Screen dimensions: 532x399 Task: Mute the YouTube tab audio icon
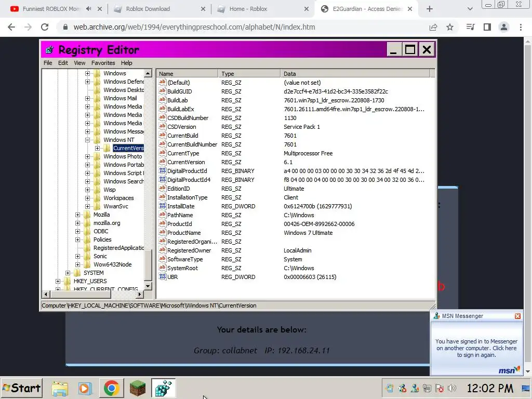(88, 9)
